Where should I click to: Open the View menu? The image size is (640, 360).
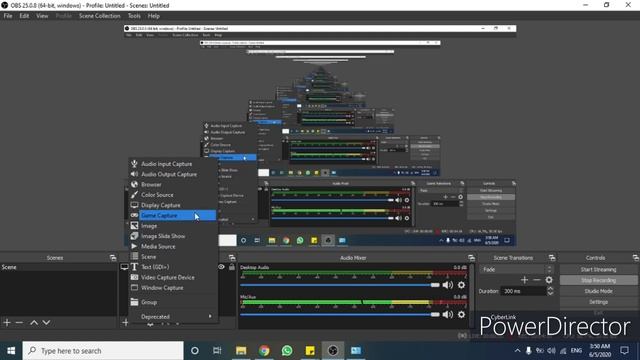pyautogui.click(x=42, y=16)
